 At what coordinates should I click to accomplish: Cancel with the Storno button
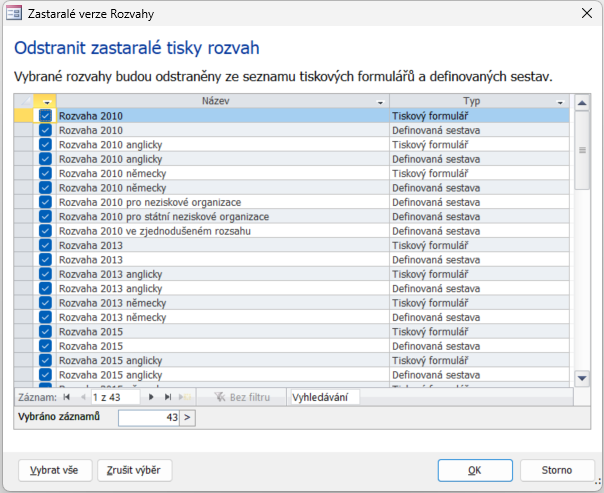(x=557, y=470)
